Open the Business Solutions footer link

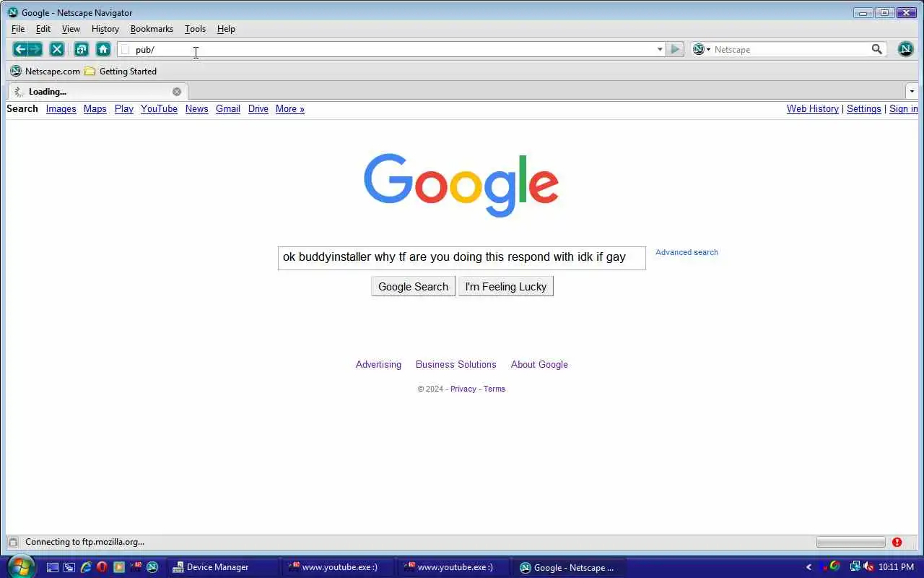click(x=456, y=364)
